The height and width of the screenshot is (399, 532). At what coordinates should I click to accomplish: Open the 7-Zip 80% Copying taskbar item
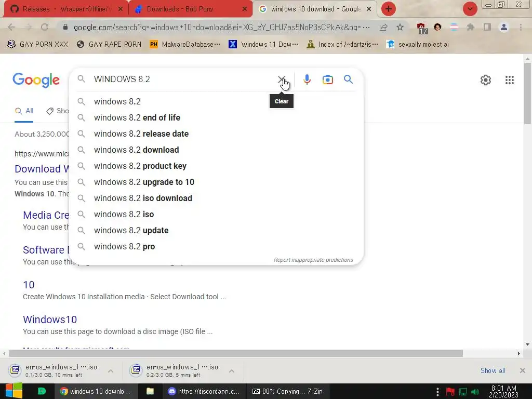pos(287,392)
